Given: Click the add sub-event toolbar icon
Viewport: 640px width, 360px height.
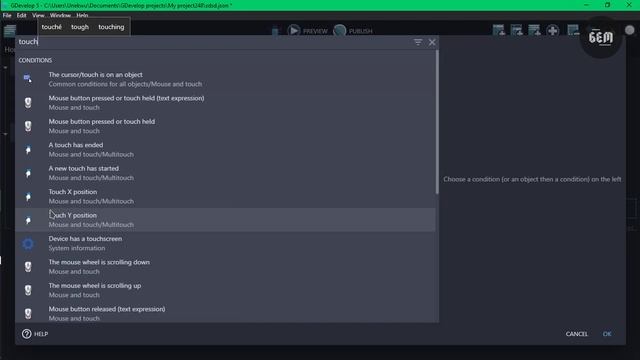Looking at the screenshot, I should (516, 30).
